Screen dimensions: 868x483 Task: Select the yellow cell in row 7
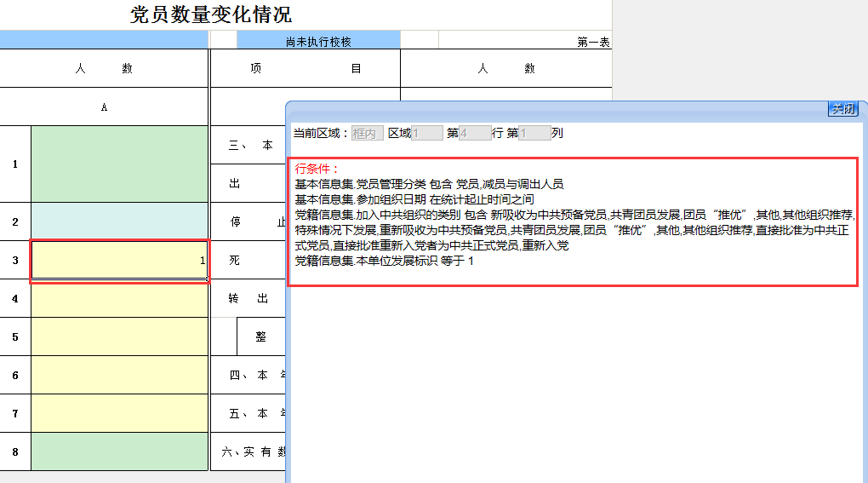click(120, 413)
